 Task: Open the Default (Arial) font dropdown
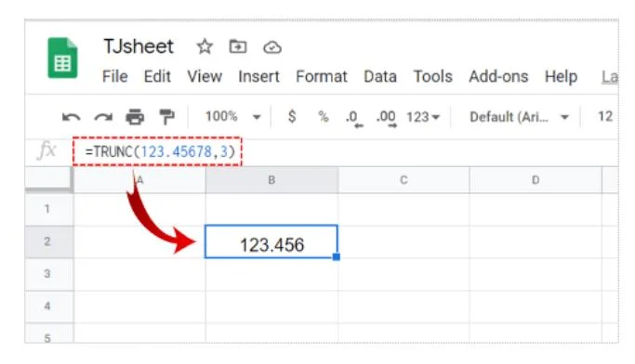[519, 117]
